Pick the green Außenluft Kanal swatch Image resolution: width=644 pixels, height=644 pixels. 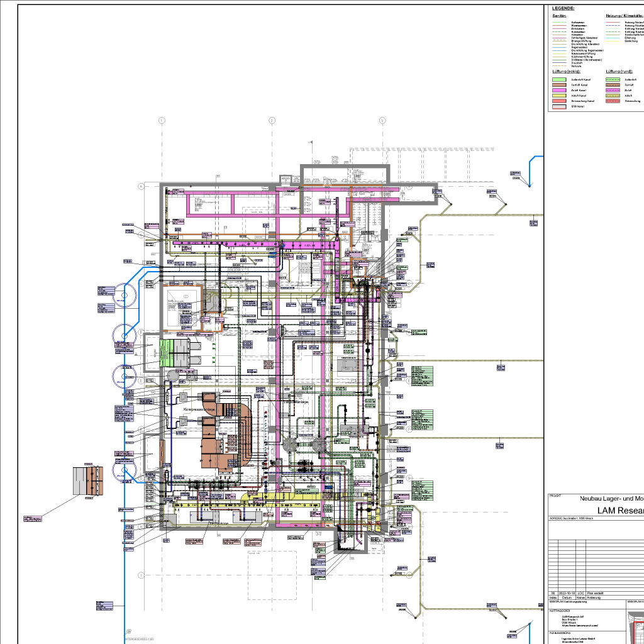click(560, 80)
